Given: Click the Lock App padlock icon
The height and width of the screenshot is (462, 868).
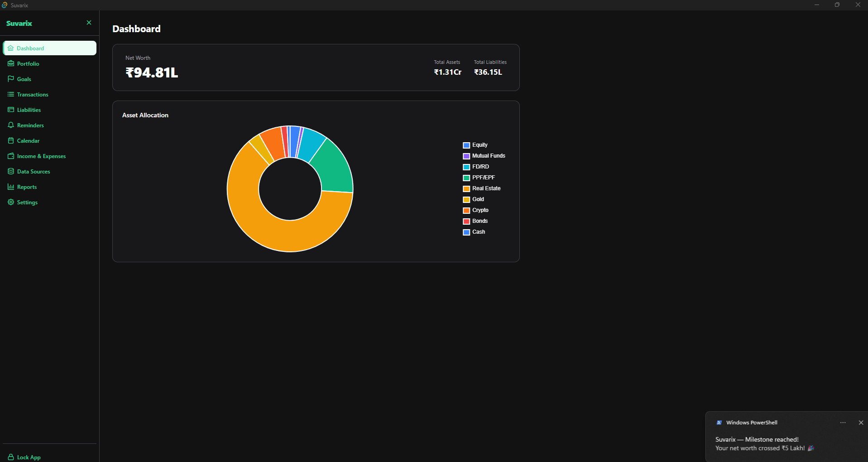Looking at the screenshot, I should (x=11, y=457).
